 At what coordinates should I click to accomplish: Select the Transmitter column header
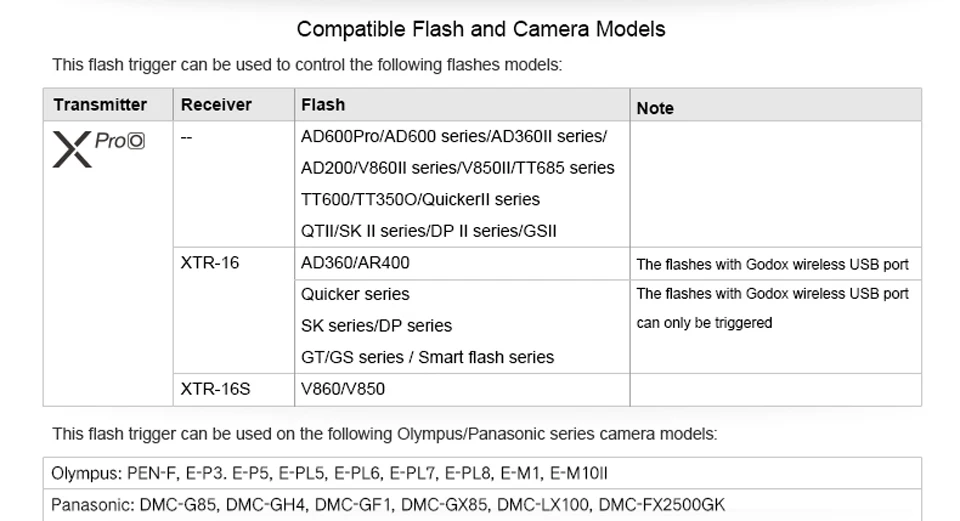[100, 105]
